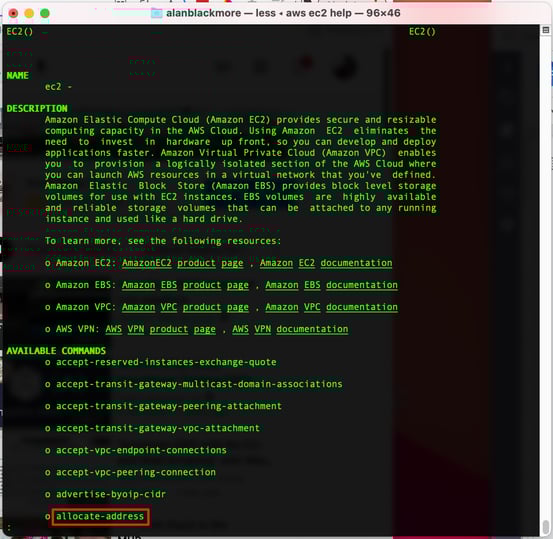Viewport: 553px width, 539px height.
Task: Open the AmazonEC2 product page link
Action: [183, 263]
